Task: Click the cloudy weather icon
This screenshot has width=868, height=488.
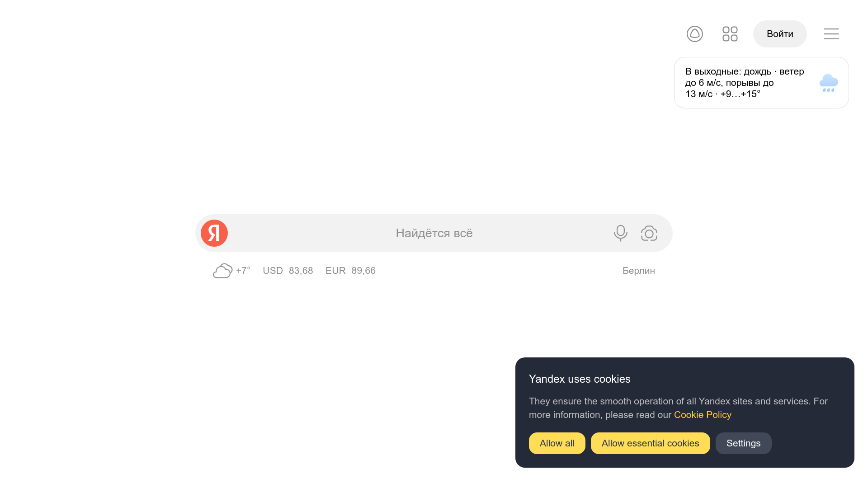Action: [223, 271]
